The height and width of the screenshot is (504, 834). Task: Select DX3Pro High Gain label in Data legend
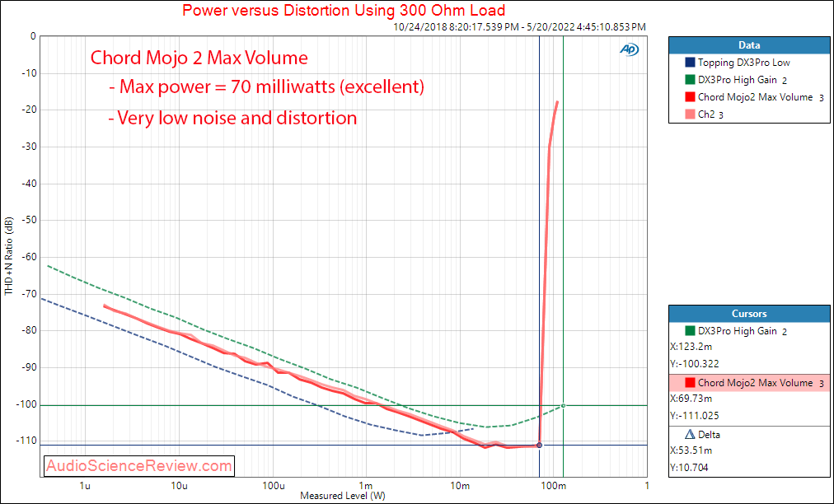[x=738, y=80]
